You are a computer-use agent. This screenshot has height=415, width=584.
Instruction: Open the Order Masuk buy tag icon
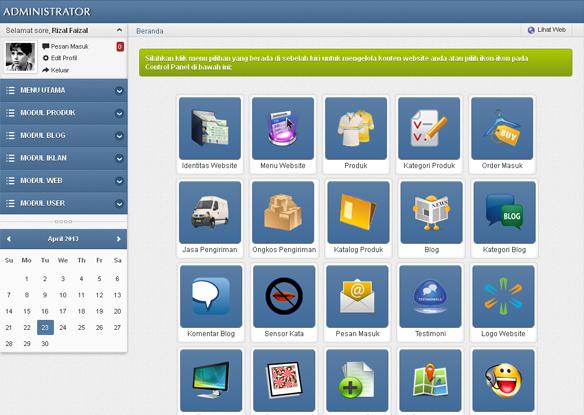pos(502,129)
